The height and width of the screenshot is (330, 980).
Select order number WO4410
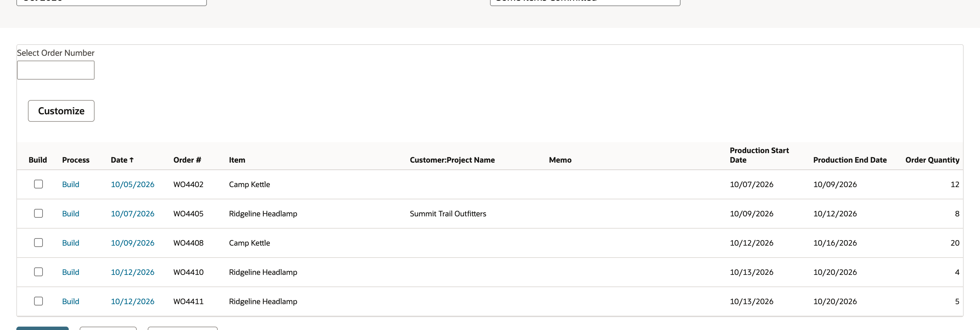[188, 272]
